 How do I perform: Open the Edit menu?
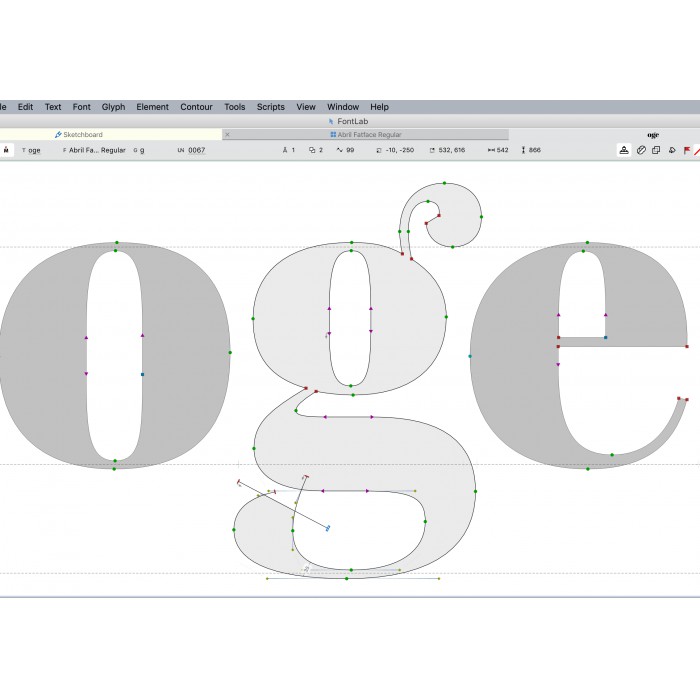pyautogui.click(x=25, y=107)
